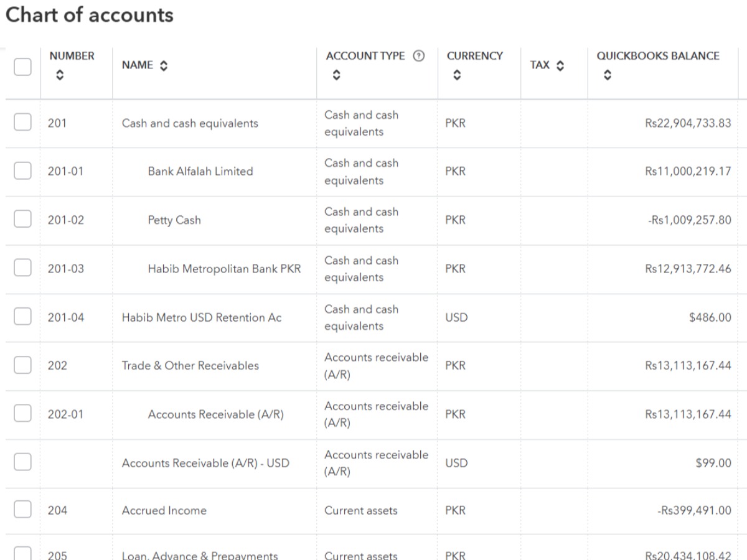Click the ACCOUNT TYPE column header label
The image size is (747, 560).
(365, 55)
